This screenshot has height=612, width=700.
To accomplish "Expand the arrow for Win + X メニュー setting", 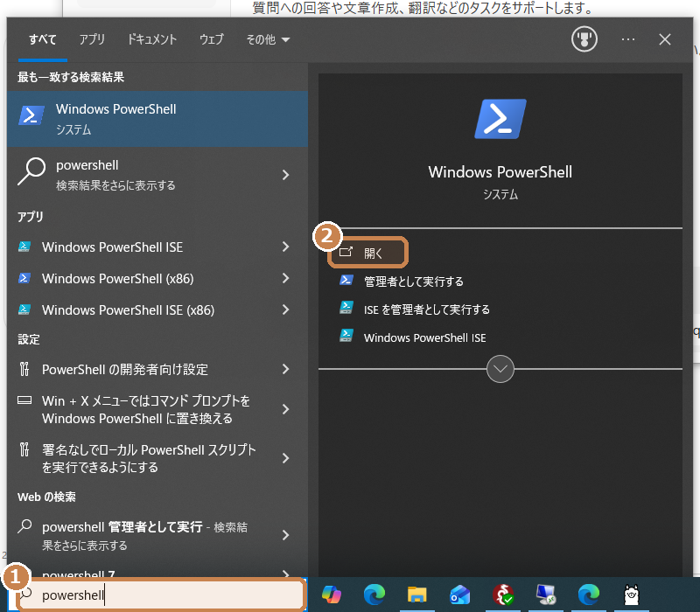I will coord(286,409).
